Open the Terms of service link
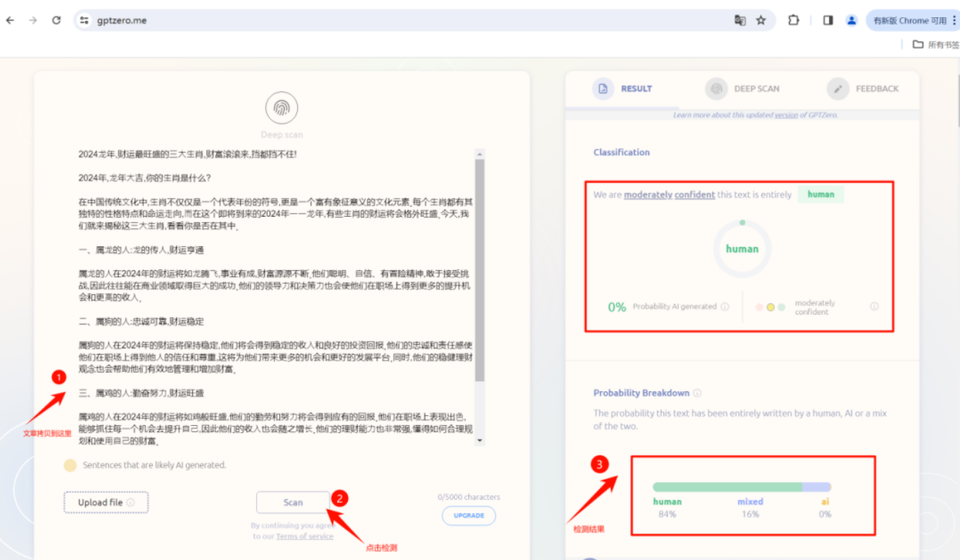The height and width of the screenshot is (560, 960). 305,536
